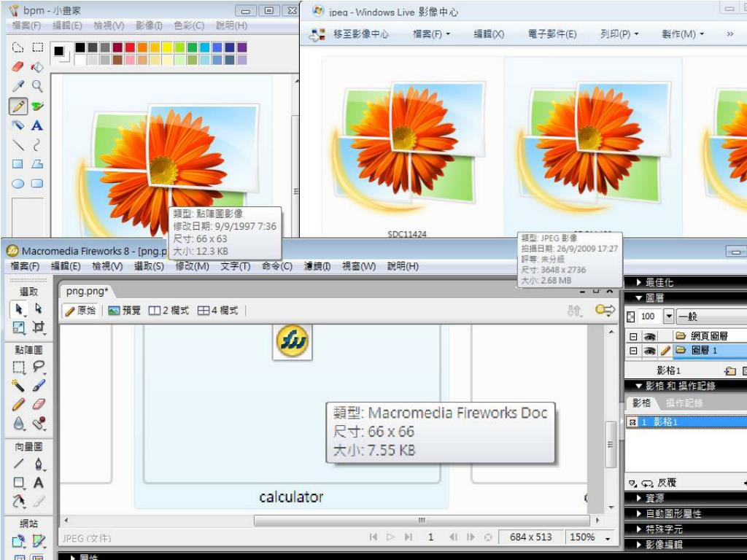Select the Line tool in Paint
Screen dimensions: 747x560
(x=18, y=145)
